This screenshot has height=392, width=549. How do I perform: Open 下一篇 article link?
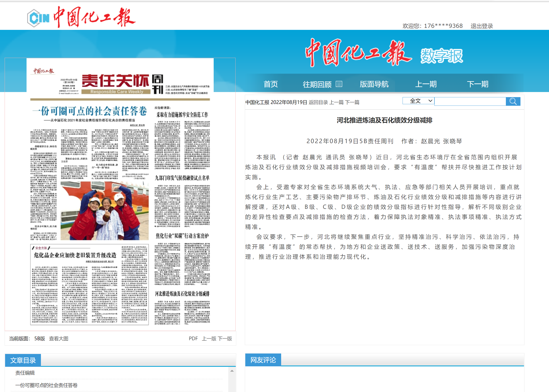pos(352,102)
